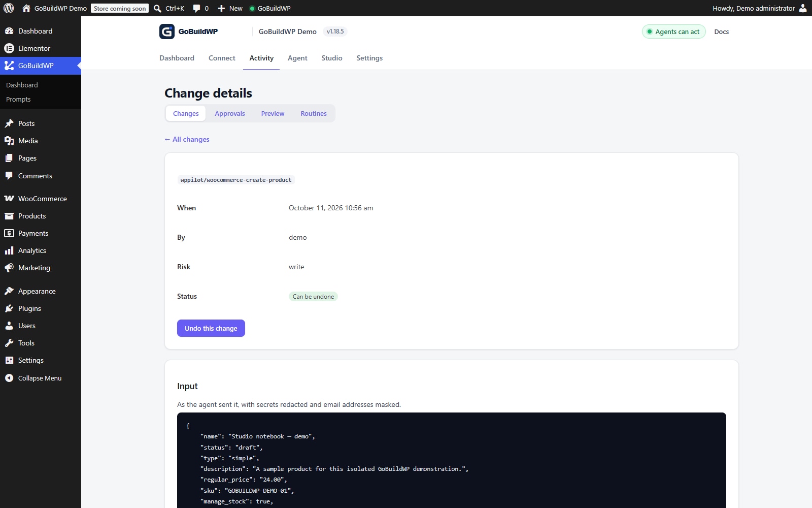Click the Tools wrench icon in sidebar
This screenshot has width=812, height=508.
(9, 343)
